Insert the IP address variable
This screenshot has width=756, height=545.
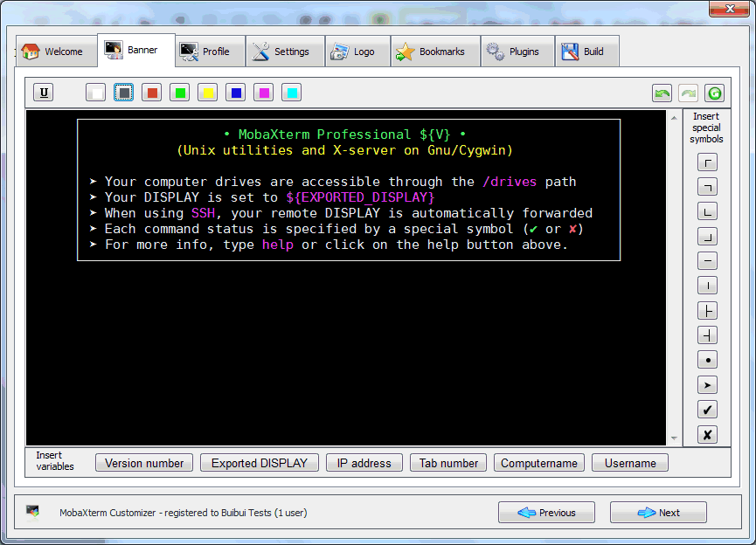(364, 463)
